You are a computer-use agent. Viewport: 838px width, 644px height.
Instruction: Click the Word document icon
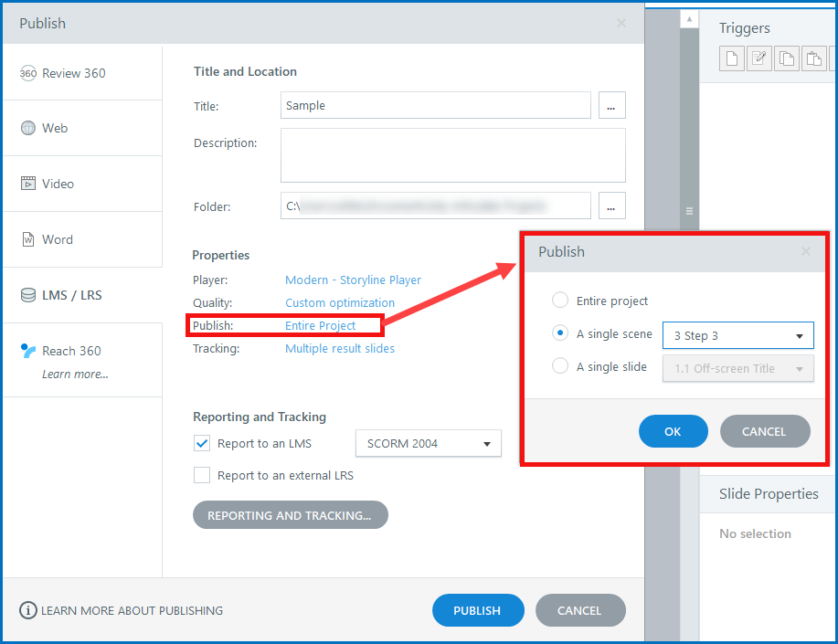(x=27, y=239)
